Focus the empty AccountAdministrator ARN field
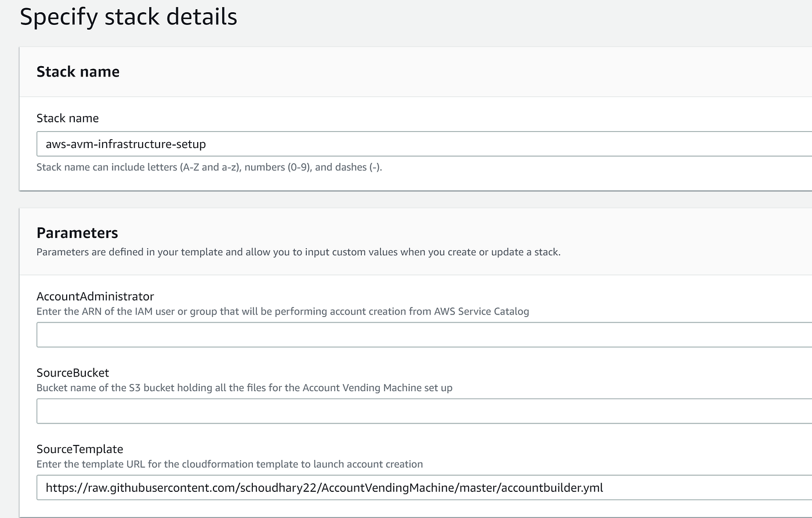 click(x=423, y=335)
